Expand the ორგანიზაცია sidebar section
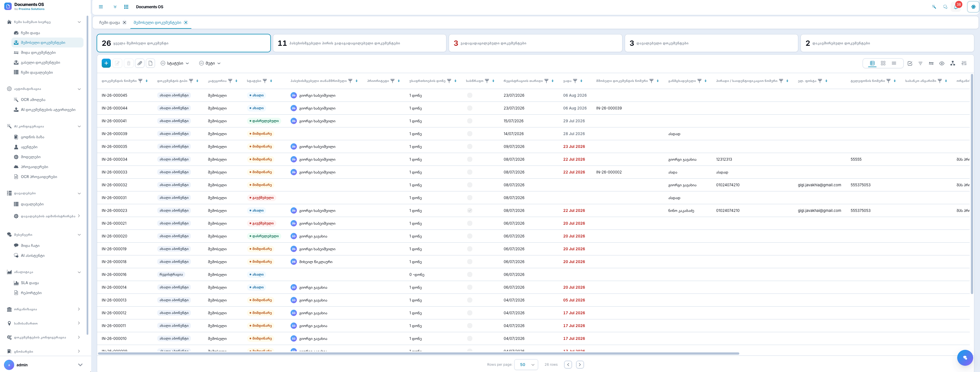This screenshot has height=372, width=980. [x=44, y=309]
